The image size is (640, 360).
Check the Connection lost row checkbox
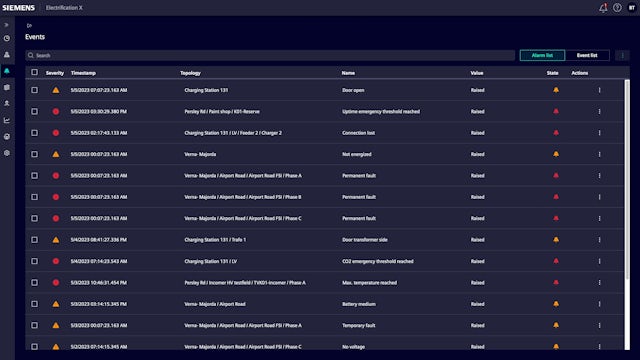click(34, 133)
